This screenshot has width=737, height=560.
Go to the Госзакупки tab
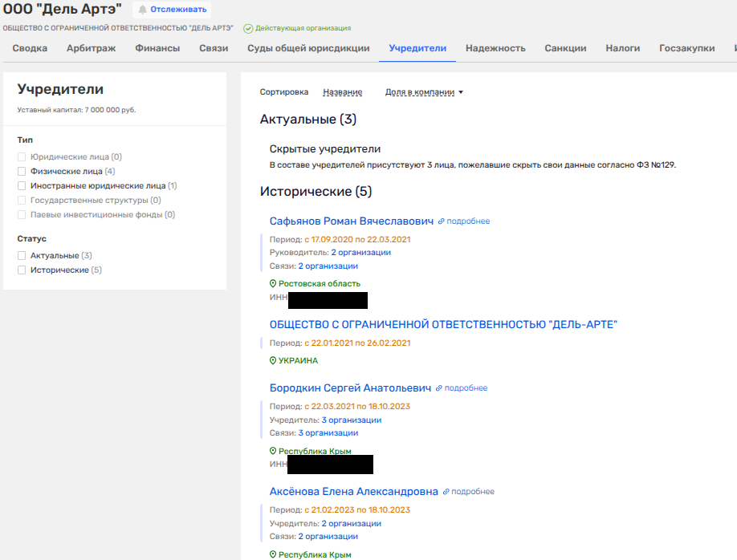[686, 48]
